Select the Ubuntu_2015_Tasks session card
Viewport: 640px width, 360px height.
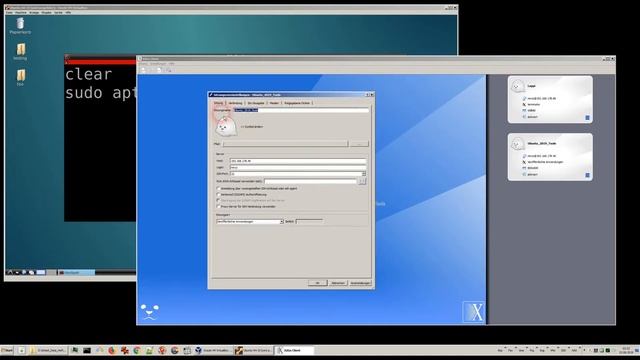click(x=550, y=157)
